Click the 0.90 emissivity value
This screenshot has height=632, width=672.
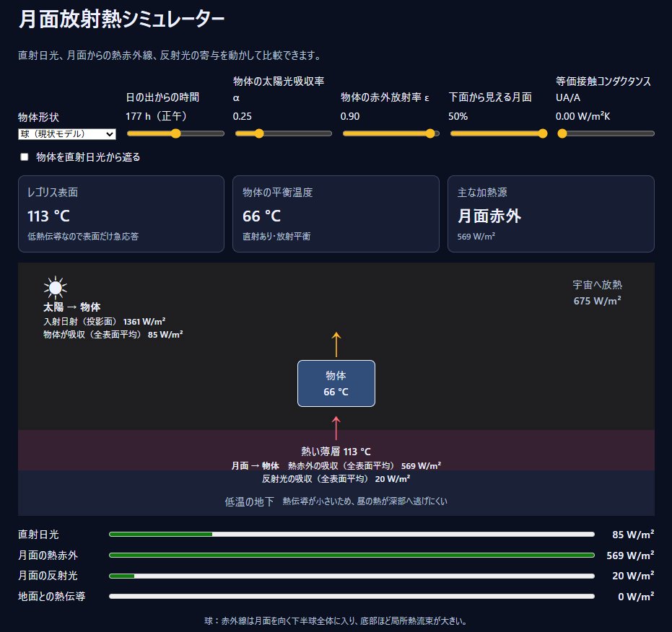pos(349,116)
